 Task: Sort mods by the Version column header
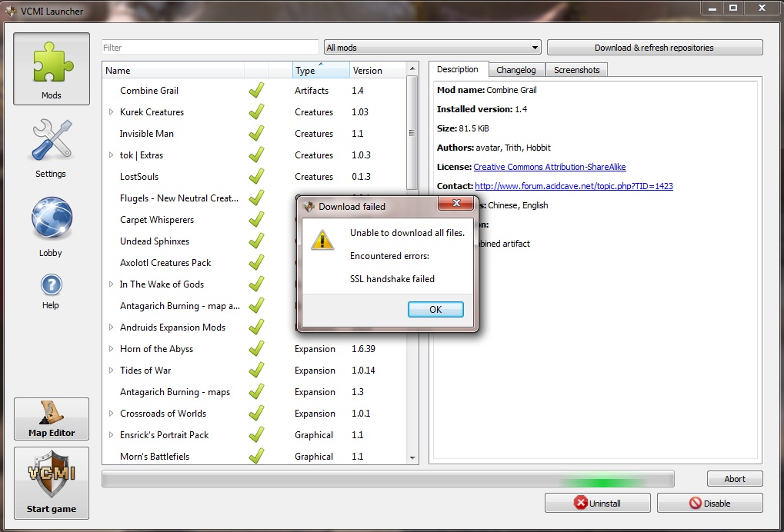378,71
